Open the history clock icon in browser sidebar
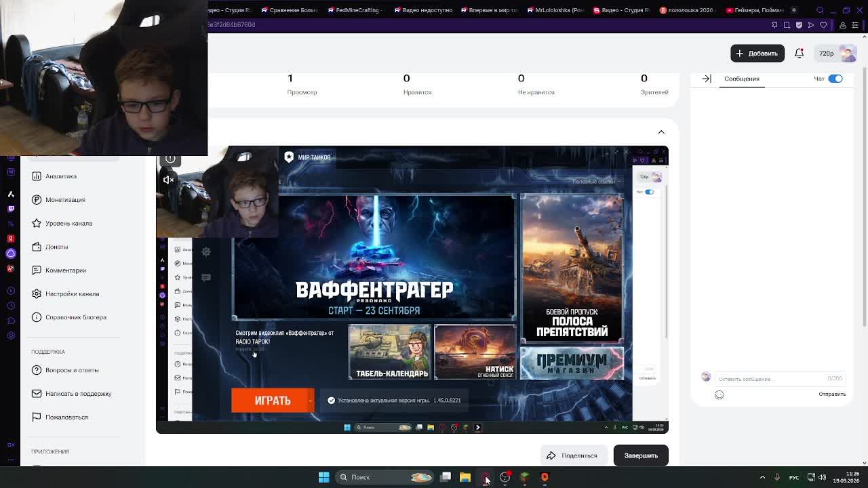 [x=11, y=306]
